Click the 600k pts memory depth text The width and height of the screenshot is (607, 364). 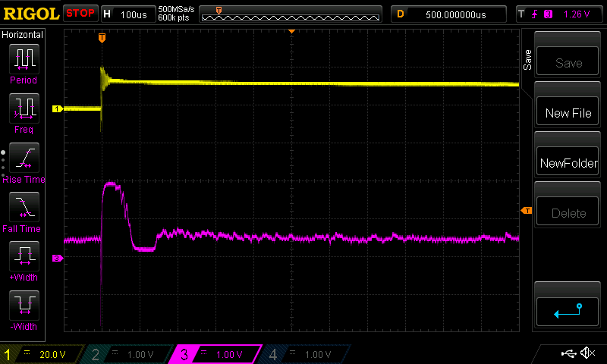point(174,17)
